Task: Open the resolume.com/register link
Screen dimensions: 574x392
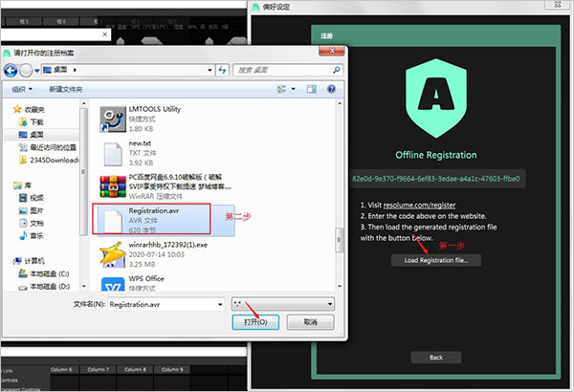Action: [419, 205]
